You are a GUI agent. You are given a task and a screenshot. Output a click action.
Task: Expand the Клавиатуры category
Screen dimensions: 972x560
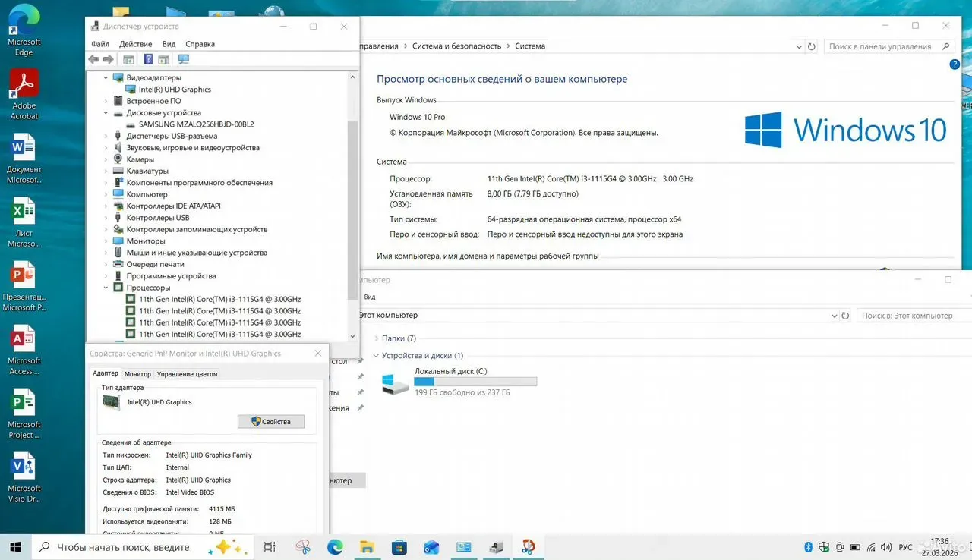coord(106,171)
